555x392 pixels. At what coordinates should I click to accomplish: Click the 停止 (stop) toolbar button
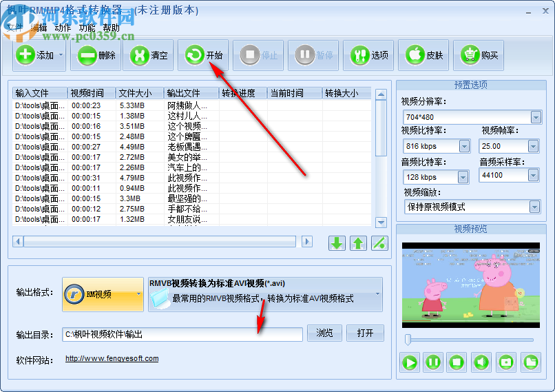click(x=258, y=56)
